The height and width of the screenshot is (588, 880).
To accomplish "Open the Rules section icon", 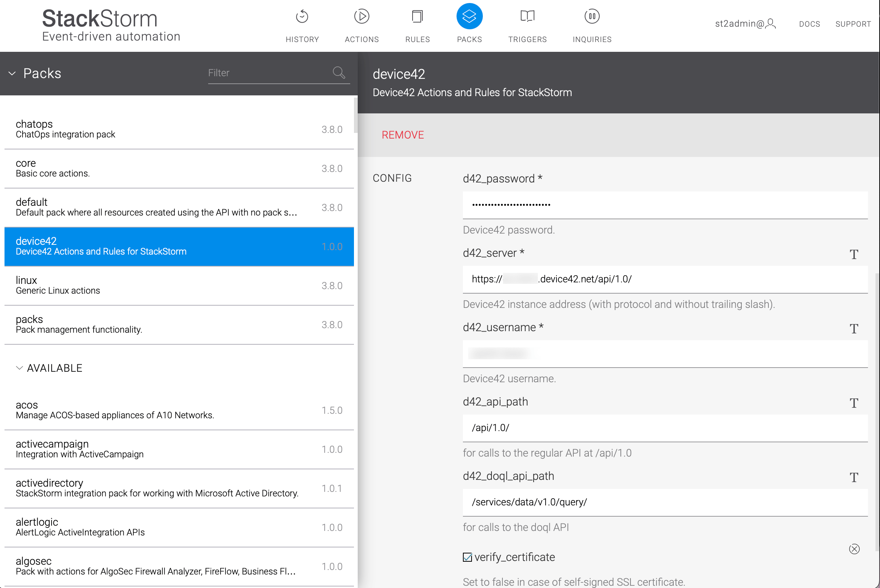I will [417, 17].
